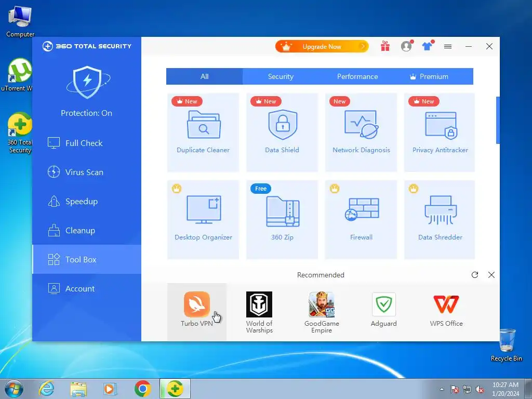Click the Tool Box vertical scrollbar

[498, 120]
